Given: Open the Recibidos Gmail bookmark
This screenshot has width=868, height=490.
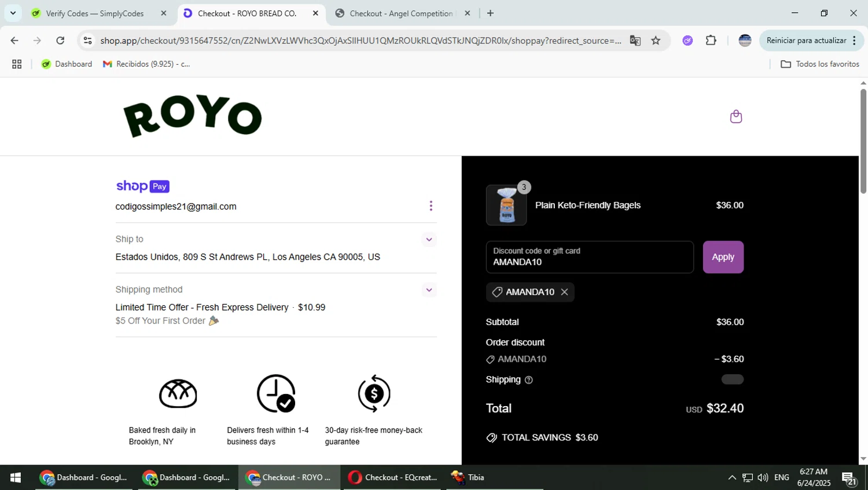Looking at the screenshot, I should tap(147, 64).
